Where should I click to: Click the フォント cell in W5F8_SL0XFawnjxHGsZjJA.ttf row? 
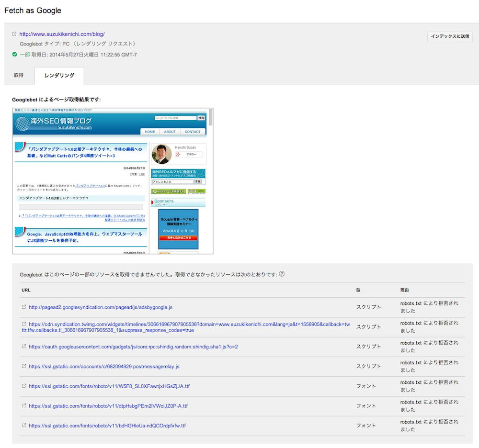[x=366, y=386]
